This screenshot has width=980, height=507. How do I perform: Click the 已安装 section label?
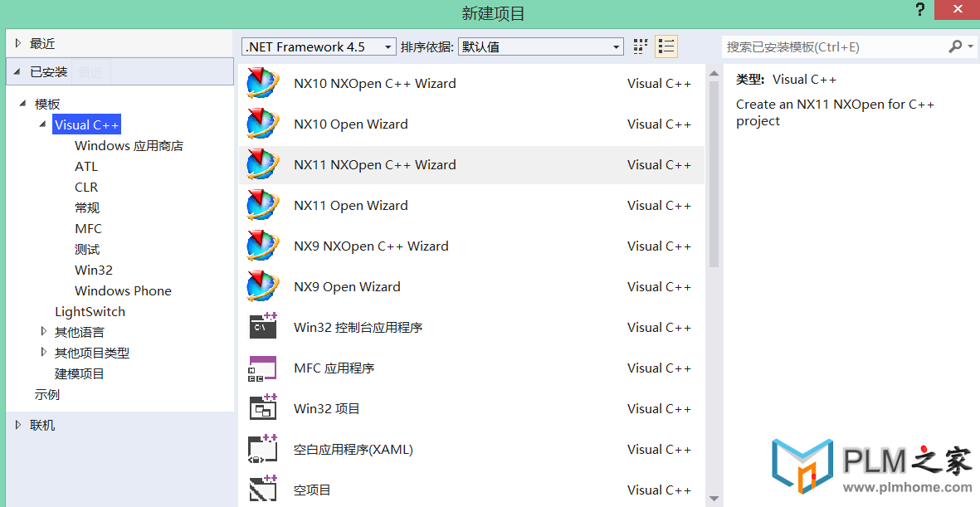49,72
